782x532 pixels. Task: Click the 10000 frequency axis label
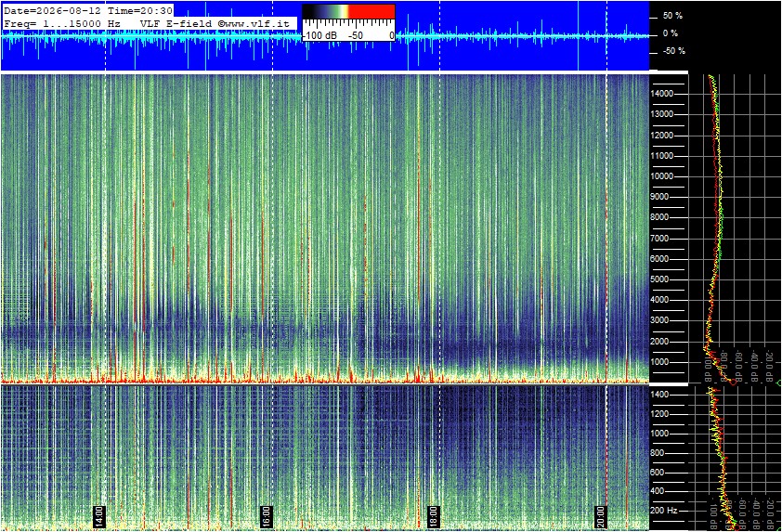[x=662, y=176]
